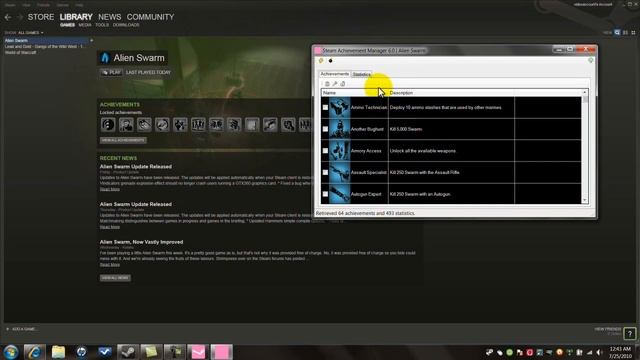
Task: Tick the Assault Specialist achievement checkbox
Action: 325,172
